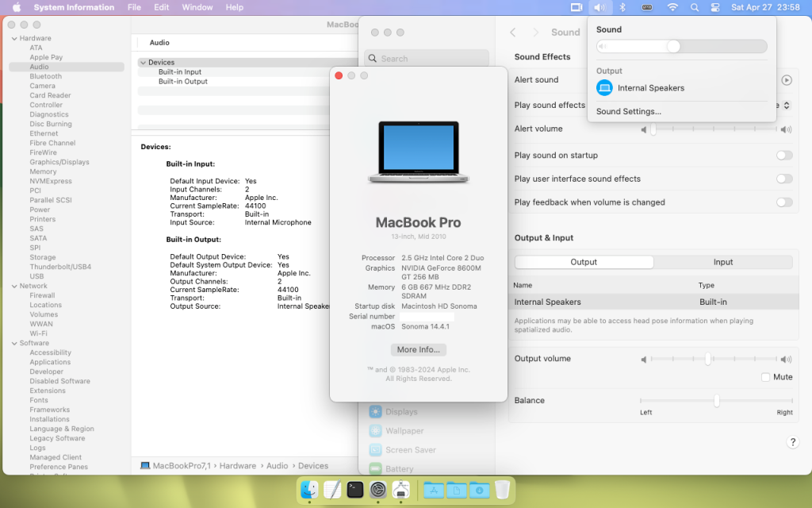Collapse the Network section in sidebar

coord(13,286)
